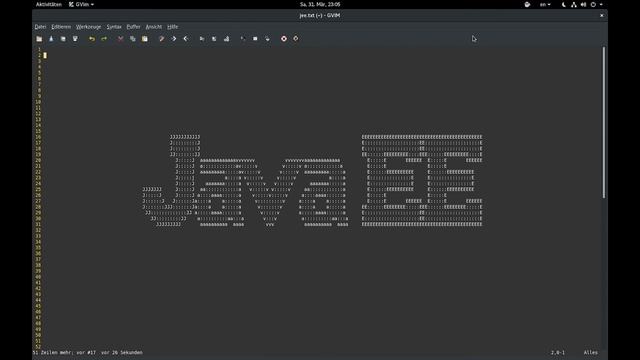
Task: Click the 'Alles' scroll position text
Action: coord(591,352)
